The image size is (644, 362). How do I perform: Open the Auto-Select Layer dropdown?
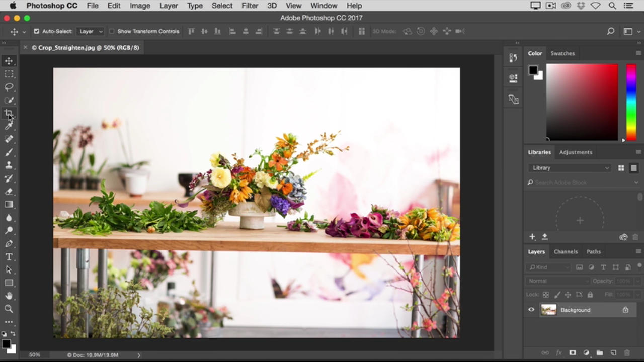[91, 31]
